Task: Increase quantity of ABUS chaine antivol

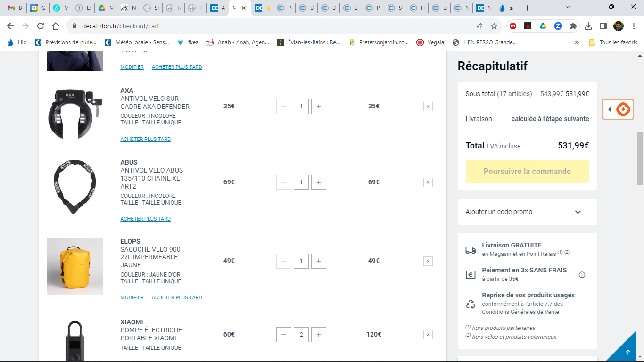Action: (x=319, y=182)
